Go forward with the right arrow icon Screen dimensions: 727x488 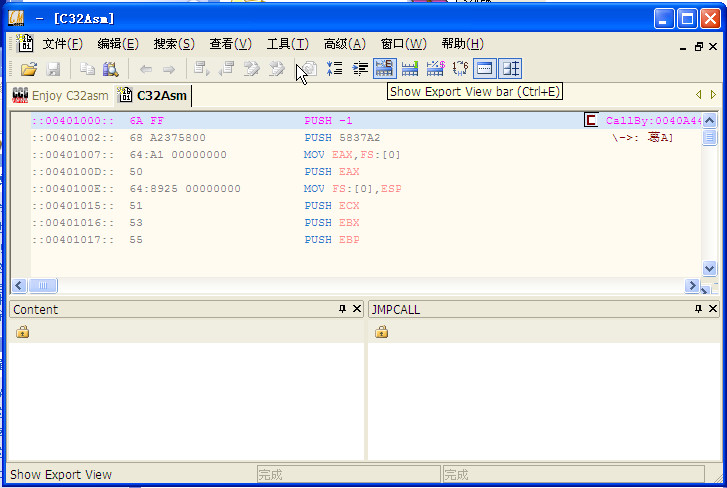(x=169, y=70)
